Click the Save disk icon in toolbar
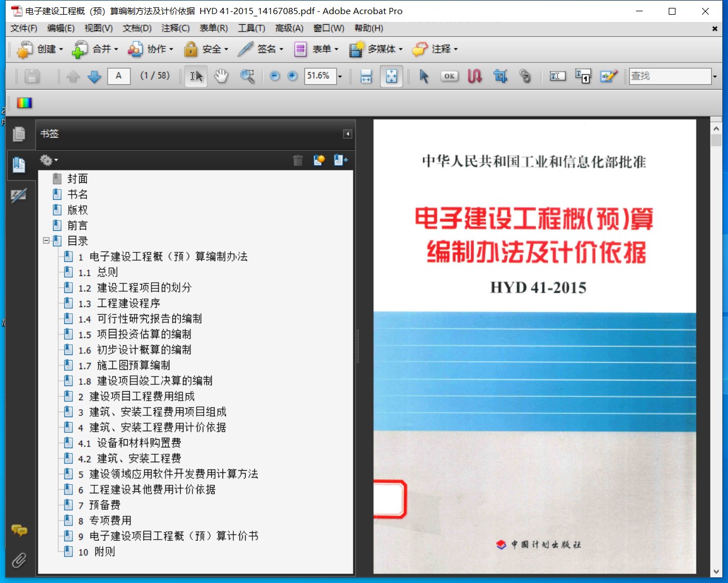The height and width of the screenshot is (583, 728). tap(32, 76)
